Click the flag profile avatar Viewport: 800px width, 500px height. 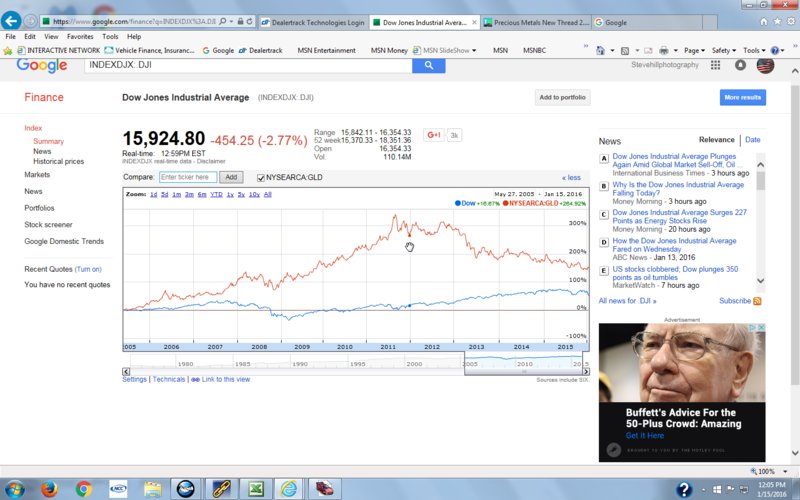765,65
